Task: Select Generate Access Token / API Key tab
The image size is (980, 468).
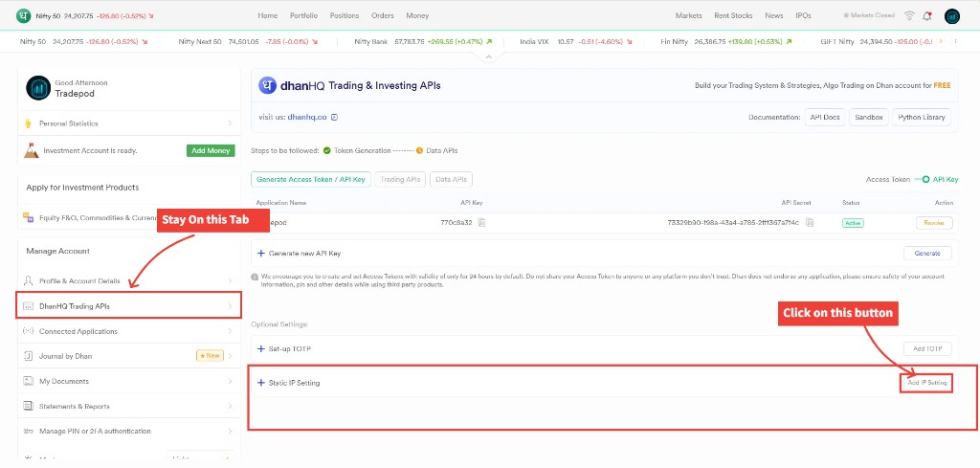Action: 311,179
